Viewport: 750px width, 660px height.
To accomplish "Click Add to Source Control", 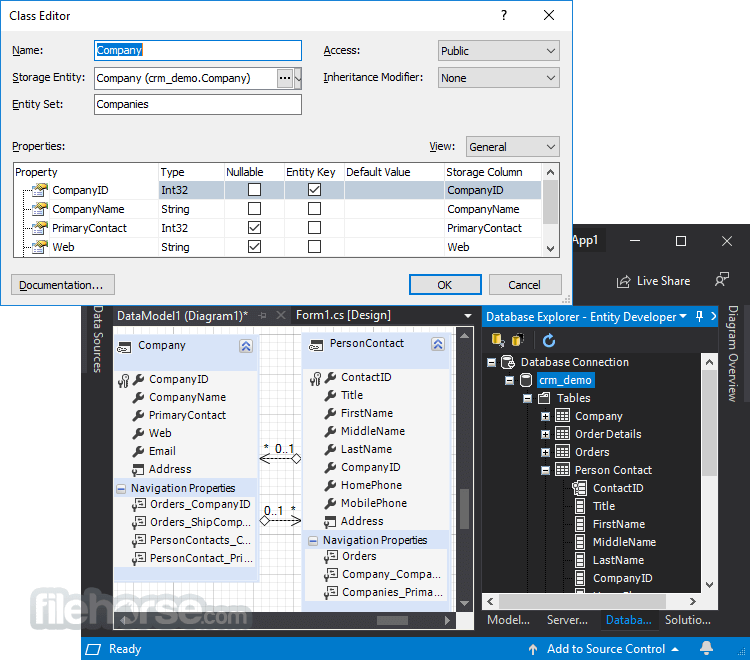I will point(606,649).
